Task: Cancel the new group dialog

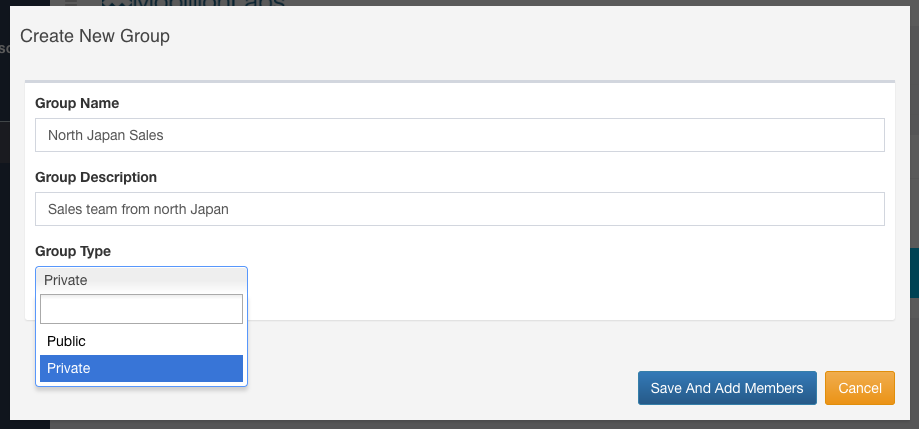Action: click(859, 388)
